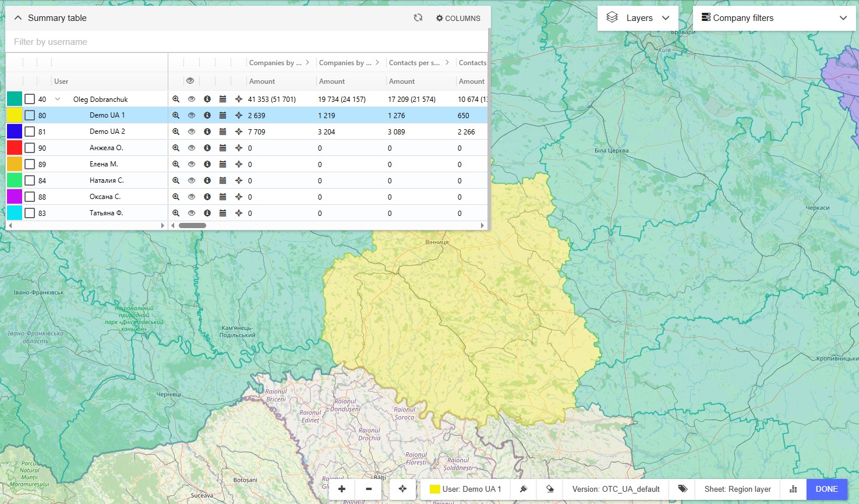Image resolution: width=859 pixels, height=504 pixels.
Task: Click the purple color swatch for Оксана С.
Action: tap(15, 197)
